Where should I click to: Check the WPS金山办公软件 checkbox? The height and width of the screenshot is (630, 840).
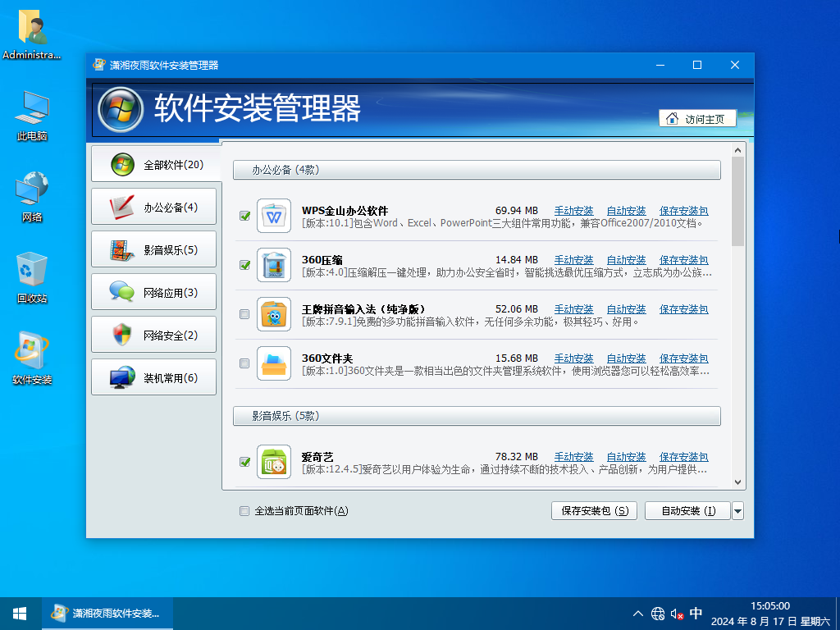coord(244,216)
